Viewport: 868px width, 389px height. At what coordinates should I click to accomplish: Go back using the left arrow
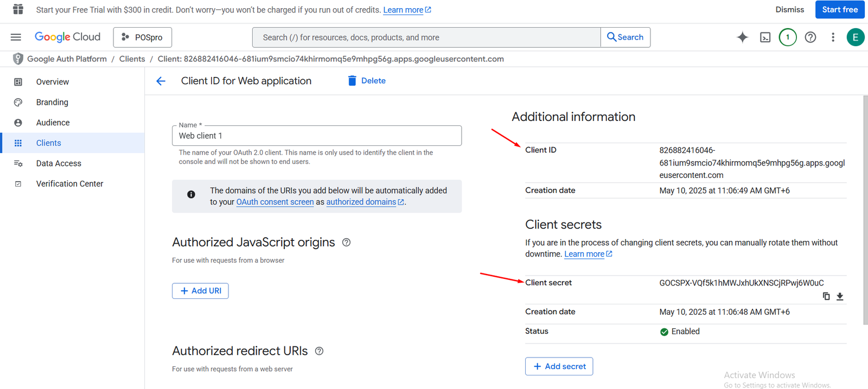pyautogui.click(x=161, y=81)
